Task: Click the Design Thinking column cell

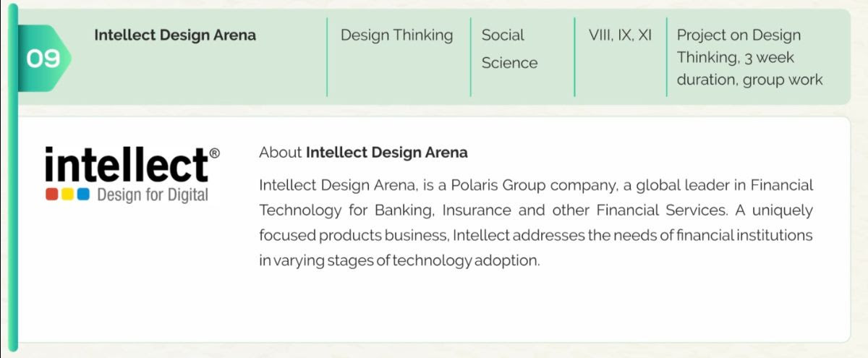Action: (396, 35)
